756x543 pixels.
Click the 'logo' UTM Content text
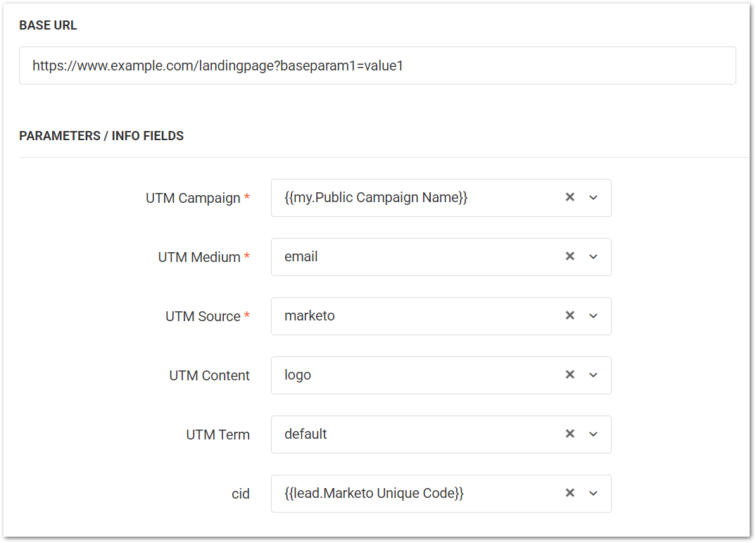tap(298, 375)
